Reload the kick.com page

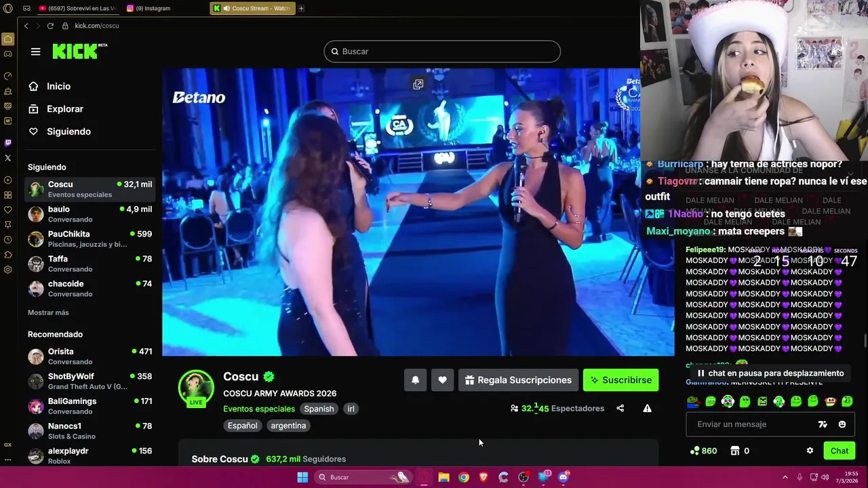coord(50,26)
